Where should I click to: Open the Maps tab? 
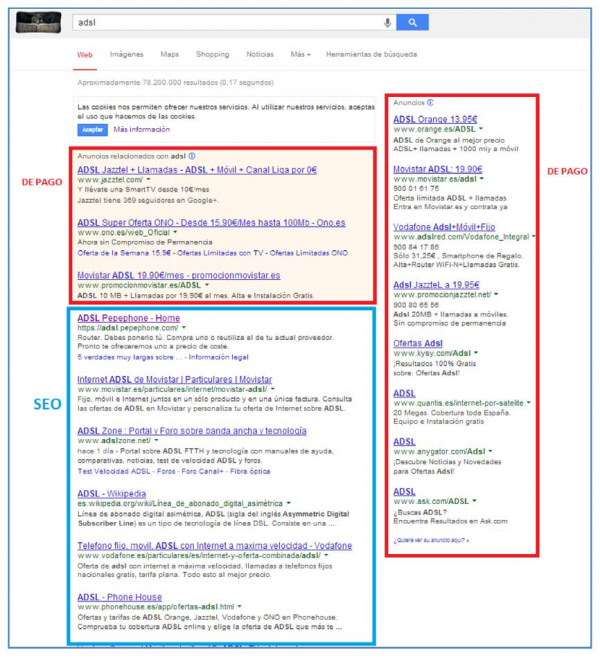pos(169,54)
